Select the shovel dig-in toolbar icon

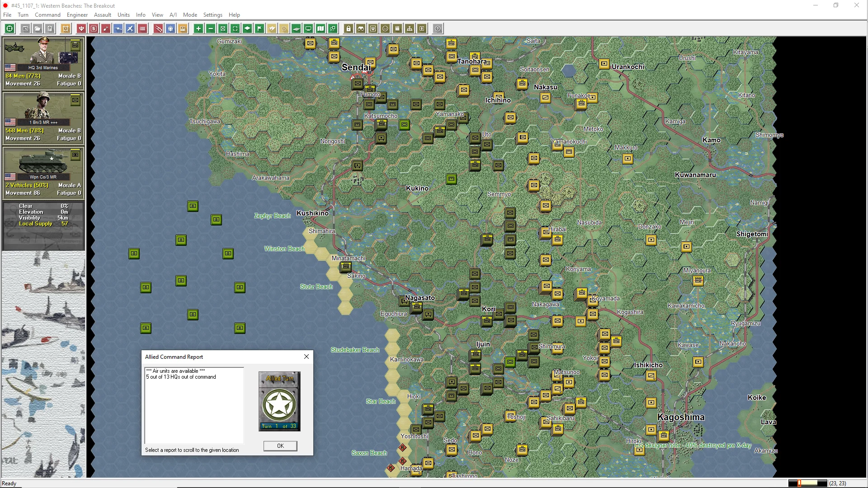(106, 28)
